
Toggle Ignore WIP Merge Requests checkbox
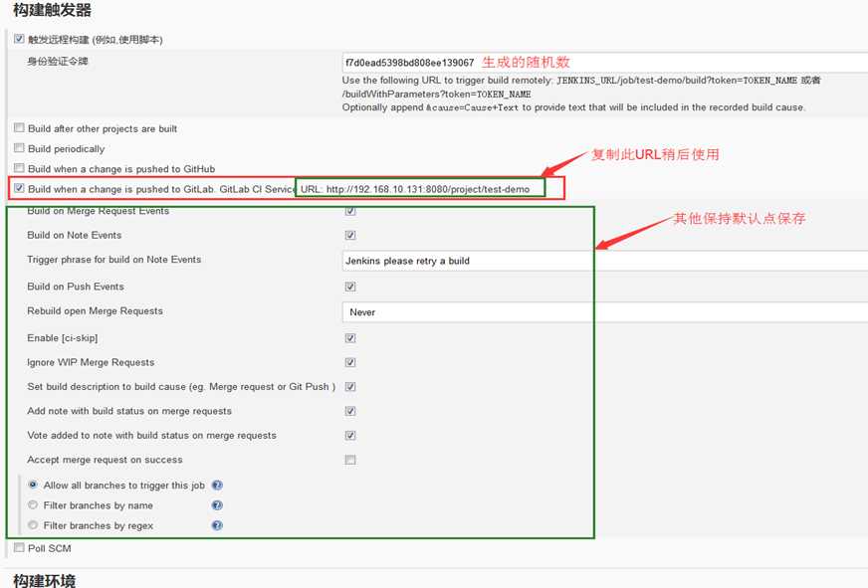(x=350, y=362)
